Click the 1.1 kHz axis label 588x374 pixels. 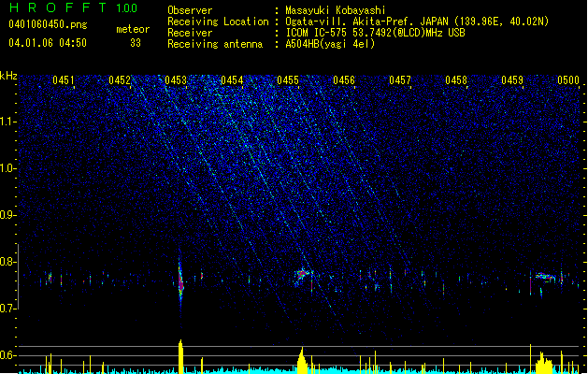[x=7, y=122]
